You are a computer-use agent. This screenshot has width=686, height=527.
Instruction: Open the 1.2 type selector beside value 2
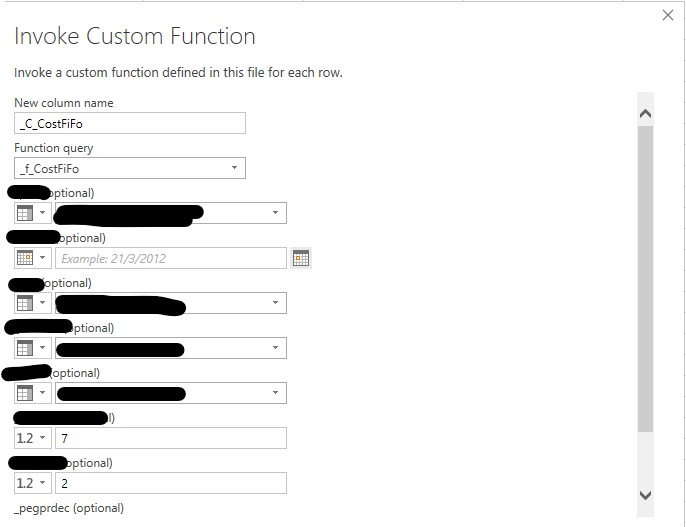(x=33, y=483)
